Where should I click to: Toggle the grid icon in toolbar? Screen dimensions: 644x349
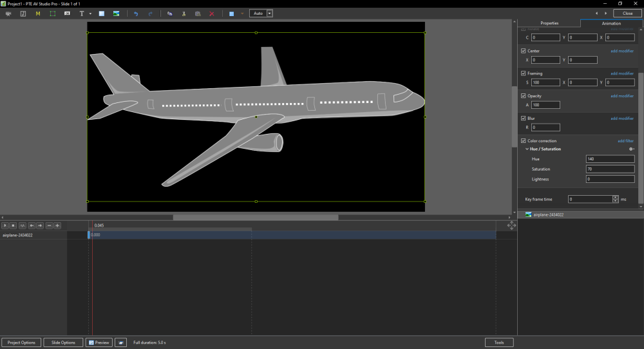coord(232,14)
